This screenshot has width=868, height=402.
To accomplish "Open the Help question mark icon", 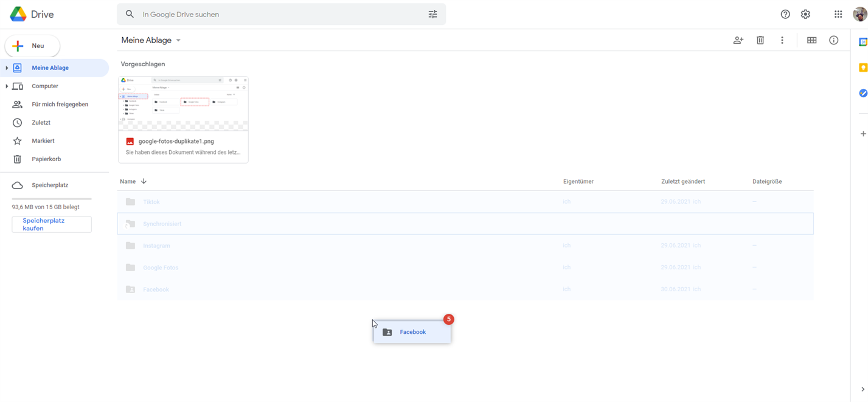I will [x=785, y=14].
